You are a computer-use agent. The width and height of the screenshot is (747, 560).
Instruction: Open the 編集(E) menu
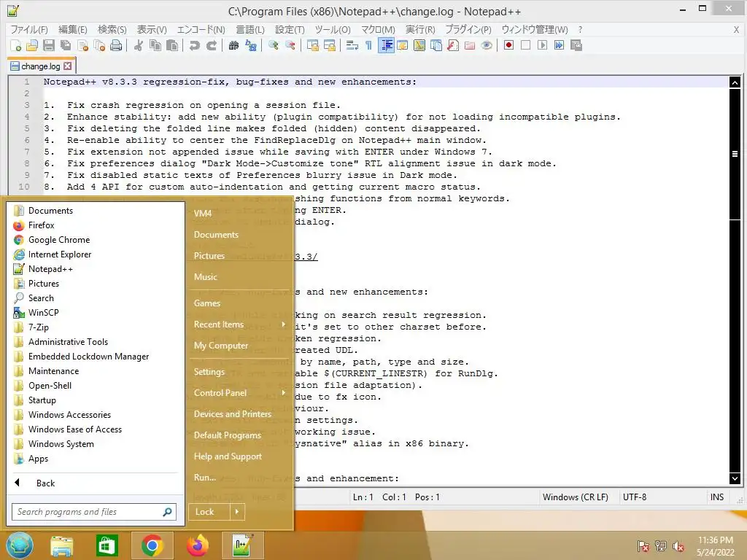click(73, 29)
